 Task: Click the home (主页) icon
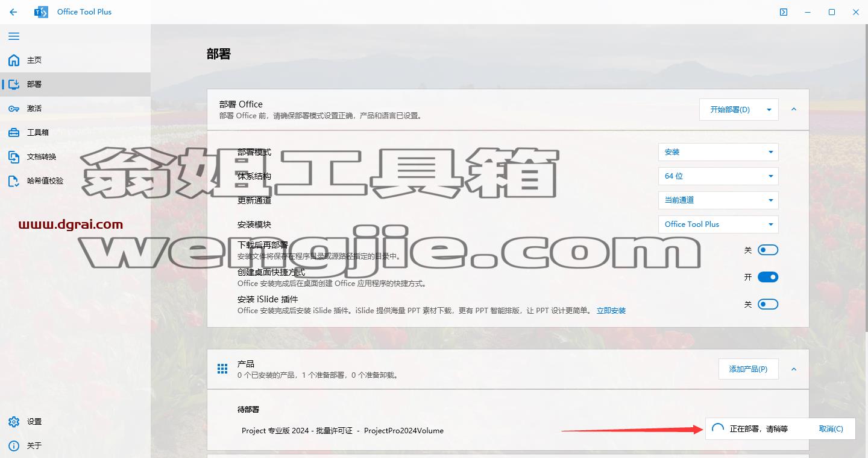pos(14,60)
